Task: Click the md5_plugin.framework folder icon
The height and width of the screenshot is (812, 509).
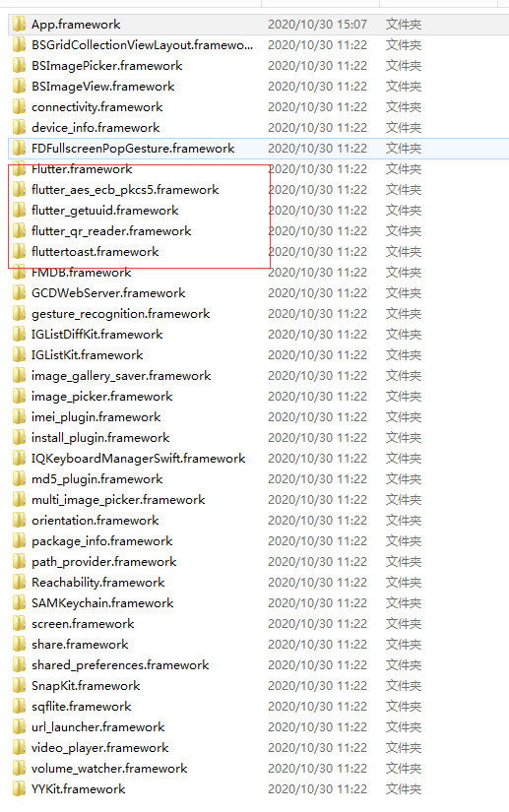Action: [19, 479]
